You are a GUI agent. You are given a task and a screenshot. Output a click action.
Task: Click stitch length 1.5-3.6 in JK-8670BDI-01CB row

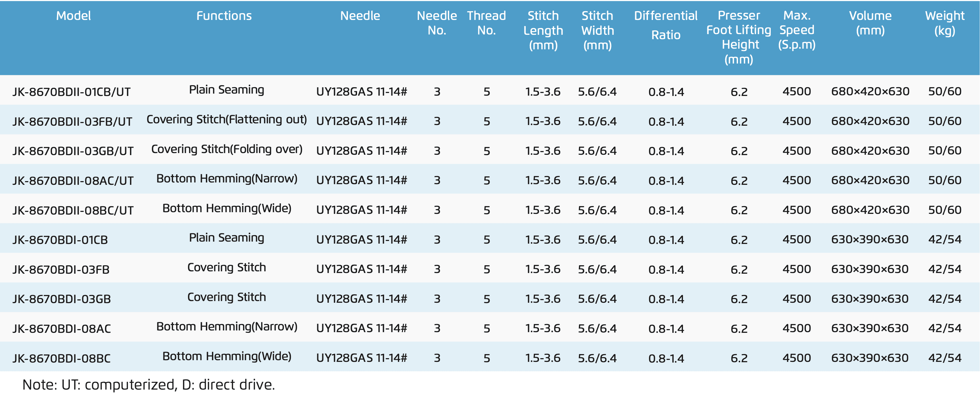coord(543,240)
